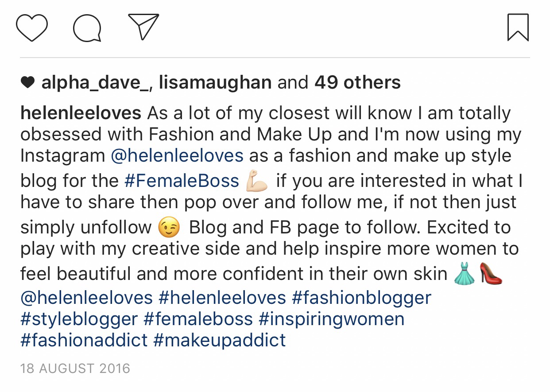The height and width of the screenshot is (392, 550).
Task: Click the 18 AUGUST 2016 timestamp
Action: pos(75,369)
